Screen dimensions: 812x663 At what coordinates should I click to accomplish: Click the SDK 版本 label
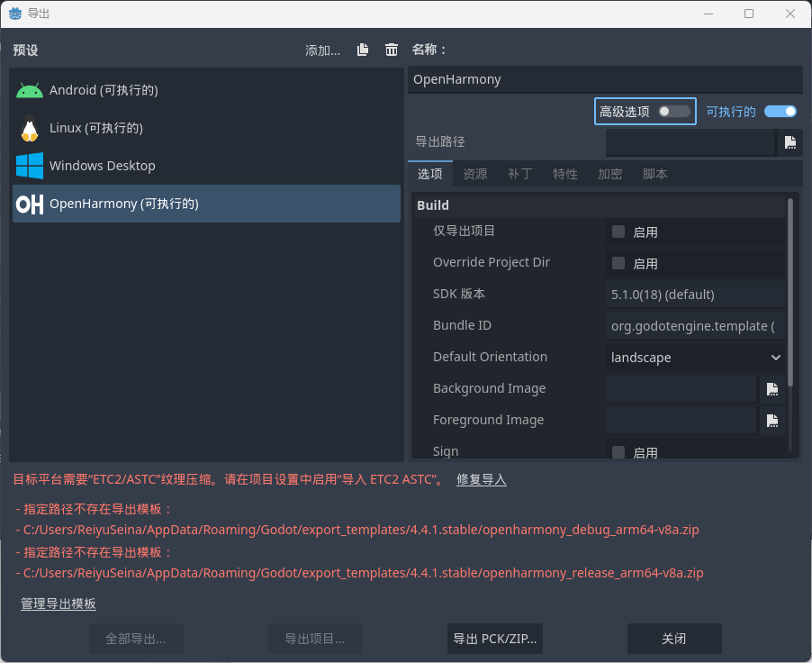coord(459,294)
